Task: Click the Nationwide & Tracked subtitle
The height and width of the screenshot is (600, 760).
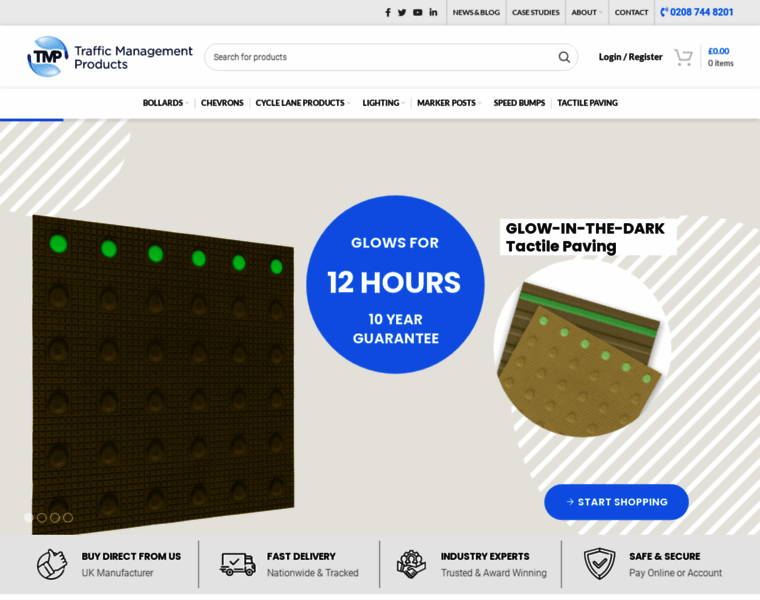Action: click(x=313, y=573)
